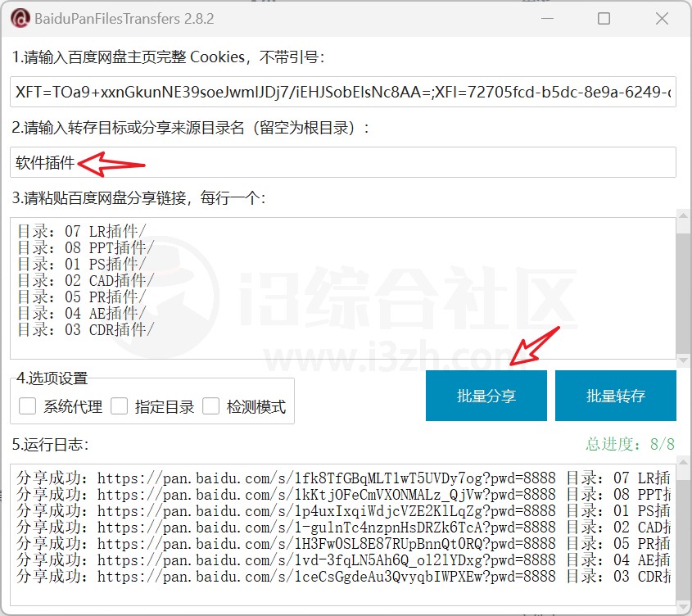Image resolution: width=692 pixels, height=616 pixels.
Task: Close the BaiduPanFilesTransfers window
Action: 662,18
